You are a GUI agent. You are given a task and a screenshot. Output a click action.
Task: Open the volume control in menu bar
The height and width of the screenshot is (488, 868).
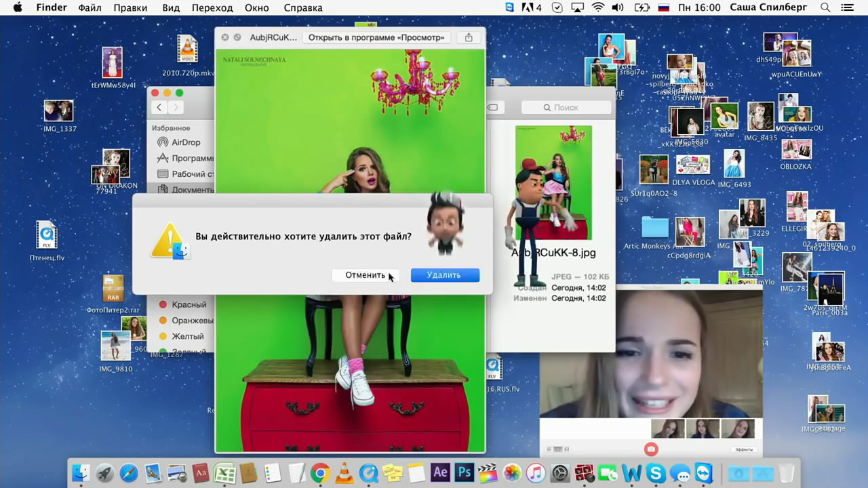618,7
